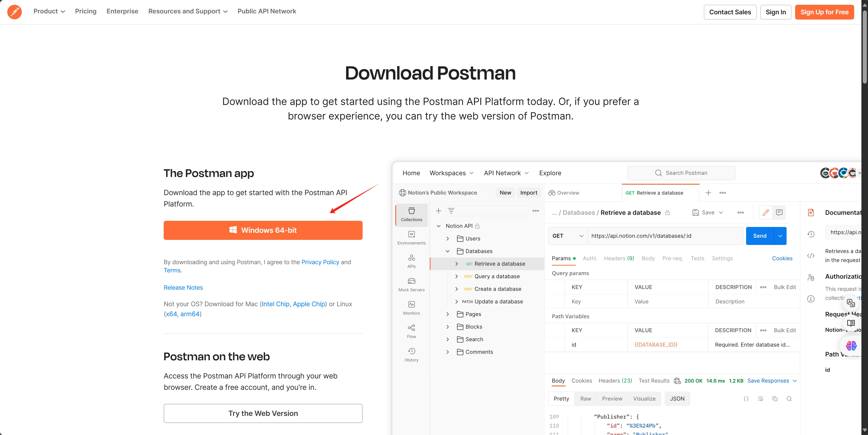This screenshot has width=868, height=435.
Task: Open the three-dots menu beside the collections filter
Action: click(x=536, y=211)
